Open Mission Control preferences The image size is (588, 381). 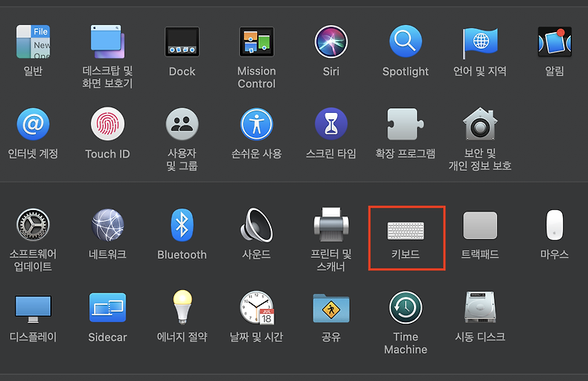256,42
